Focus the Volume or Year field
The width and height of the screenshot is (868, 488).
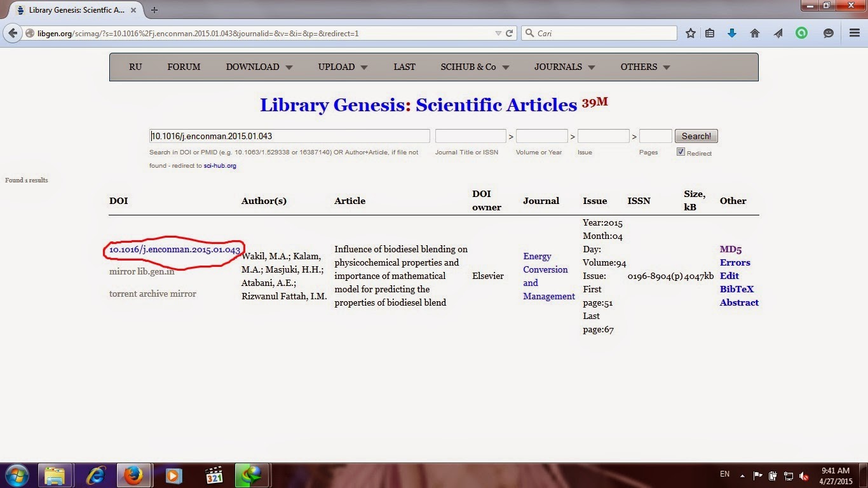[542, 136]
